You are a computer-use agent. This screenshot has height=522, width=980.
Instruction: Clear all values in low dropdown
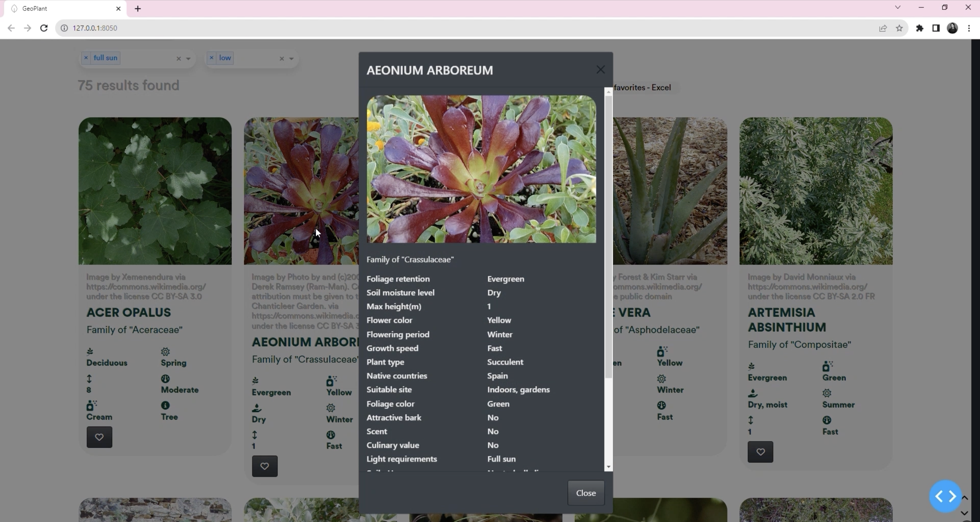click(x=282, y=59)
